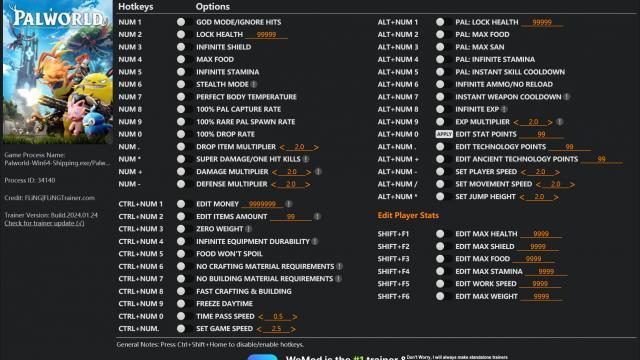
Task: Edit the Edit Money value field
Action: tap(262, 204)
